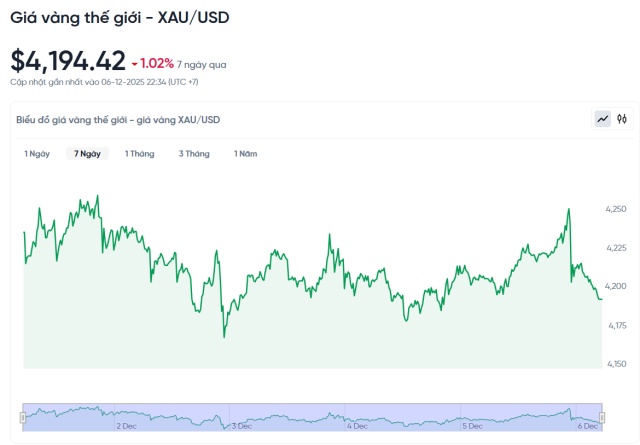This screenshot has width=640, height=445.
Task: Click the 2 Dec marker in the navigator
Action: point(126,426)
